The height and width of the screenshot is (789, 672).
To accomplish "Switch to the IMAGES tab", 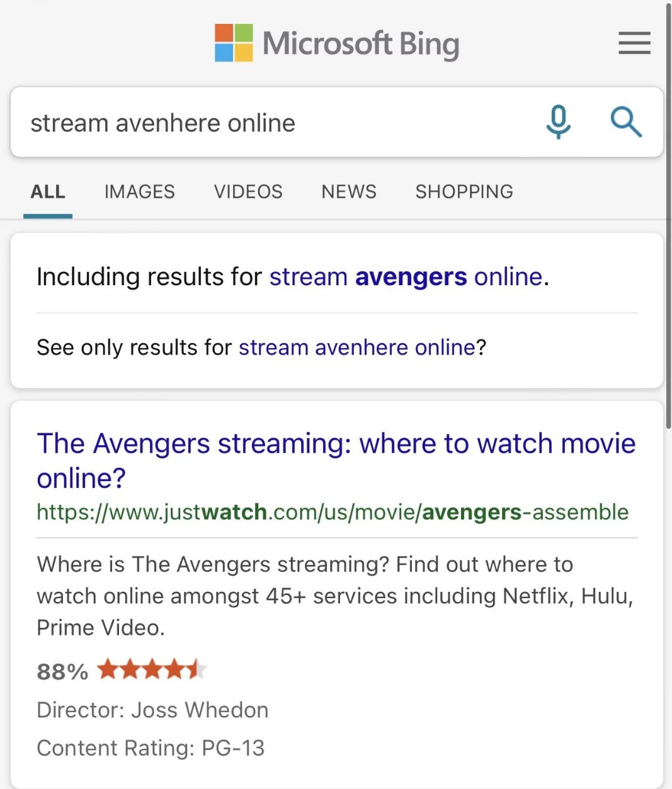I will click(140, 191).
